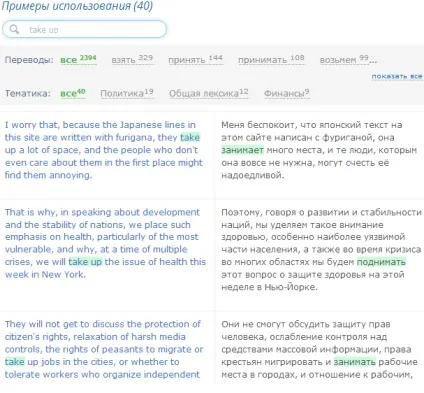Click English sentence starting They will not

tap(104, 349)
